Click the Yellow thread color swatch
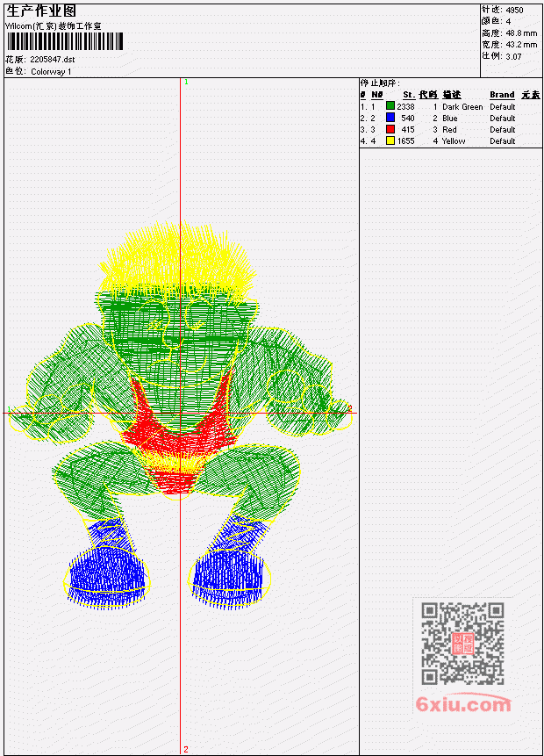The image size is (544, 756). coord(390,140)
